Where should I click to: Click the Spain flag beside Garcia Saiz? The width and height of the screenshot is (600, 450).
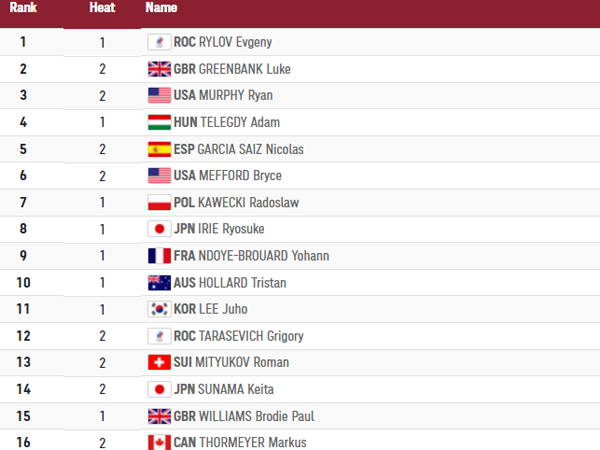point(159,149)
